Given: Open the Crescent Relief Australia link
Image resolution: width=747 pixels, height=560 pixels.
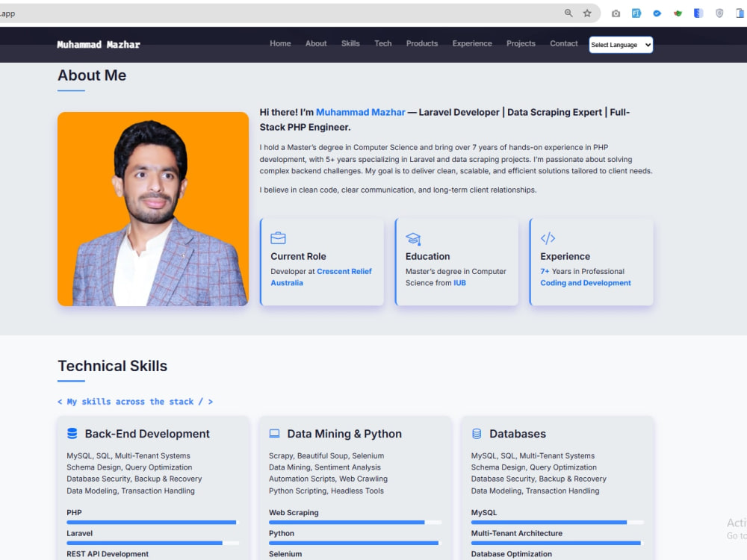Looking at the screenshot, I should [321, 277].
